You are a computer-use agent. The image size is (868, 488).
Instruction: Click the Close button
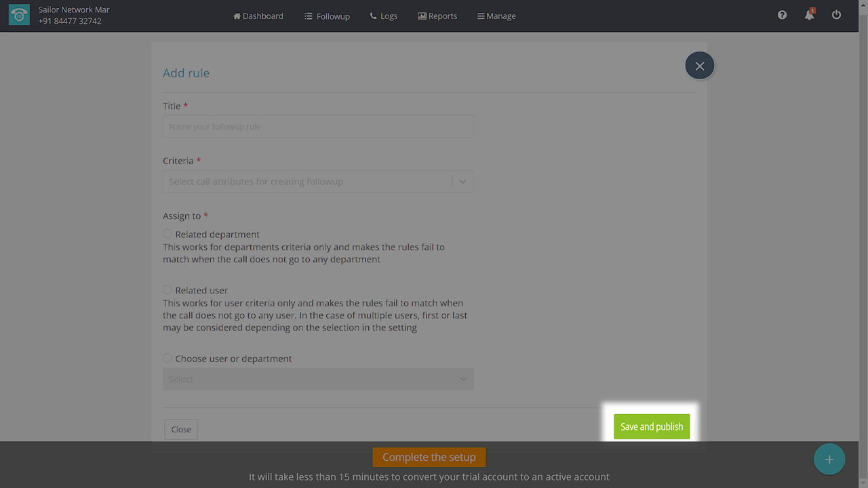181,429
